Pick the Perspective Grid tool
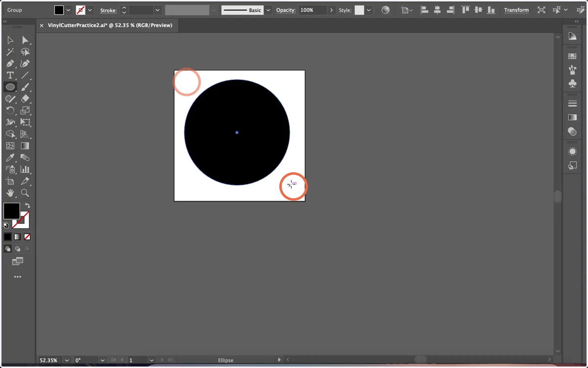The width and height of the screenshot is (588, 368). [x=25, y=134]
